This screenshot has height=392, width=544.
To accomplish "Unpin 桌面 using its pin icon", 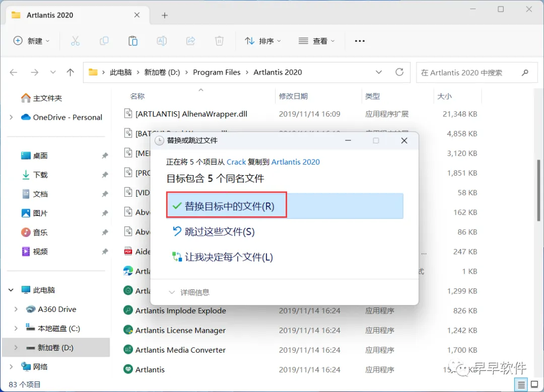I will [x=105, y=155].
